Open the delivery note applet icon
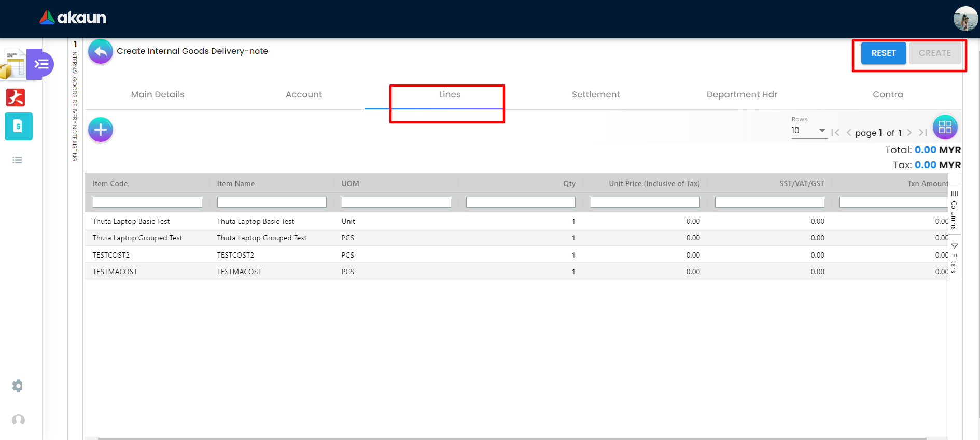980x440 pixels. click(x=14, y=64)
